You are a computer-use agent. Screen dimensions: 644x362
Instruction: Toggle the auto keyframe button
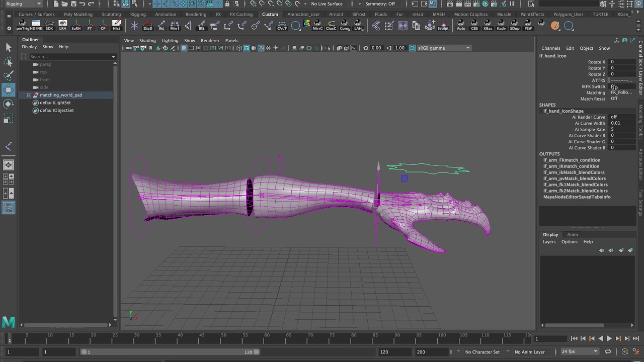pos(625,352)
